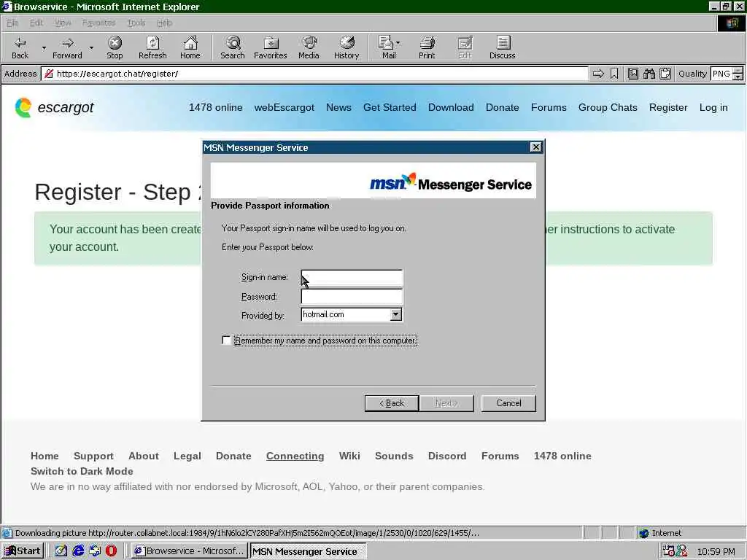
Task: Click the Support footer link
Action: click(93, 456)
